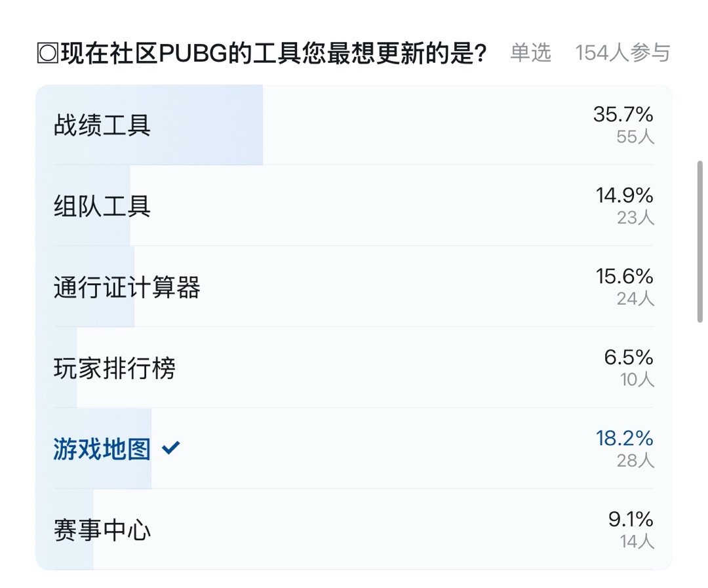Screen dimensions: 708x588
Task: Click the square icon before the poll title
Action: click(47, 54)
